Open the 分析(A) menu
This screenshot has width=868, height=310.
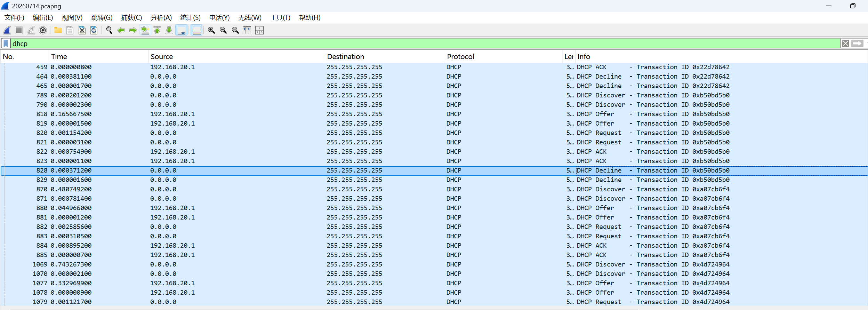click(x=161, y=18)
